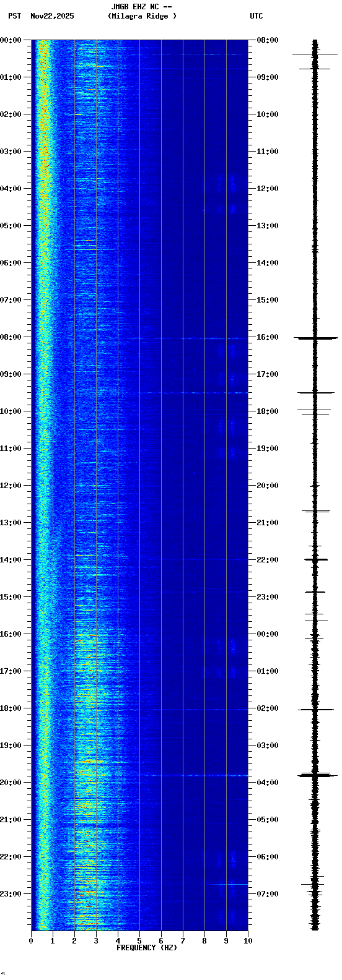
Task: Click the "13:00" PST time label on the left axis
Action: [11, 523]
